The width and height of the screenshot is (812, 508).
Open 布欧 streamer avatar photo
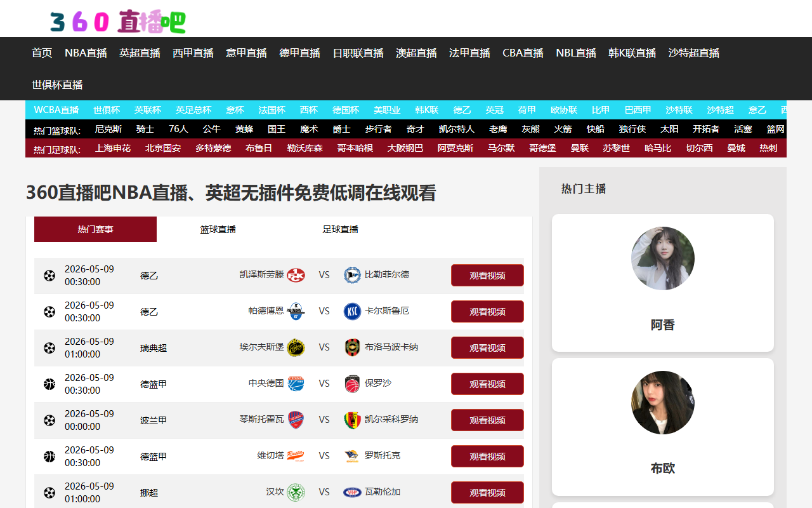point(663,403)
